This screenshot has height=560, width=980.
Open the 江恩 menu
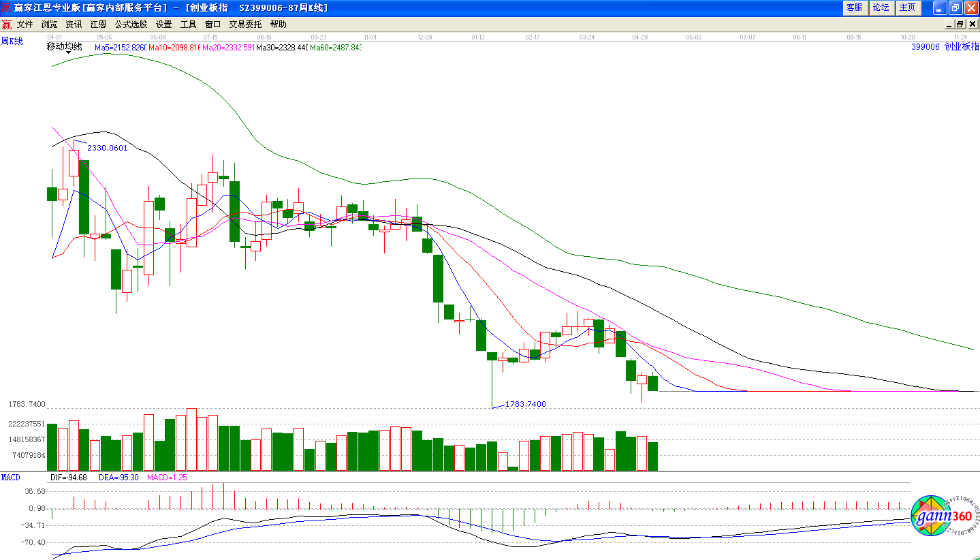click(x=98, y=25)
